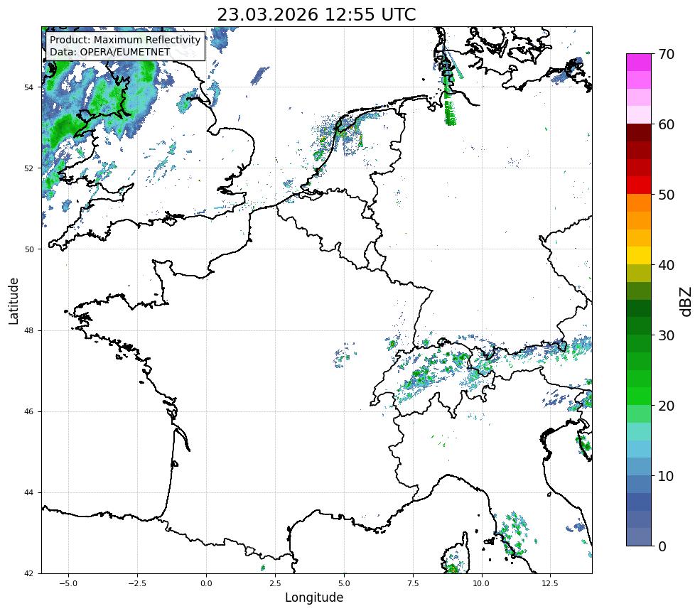Pick the orange swatch just below 50 dBZ
700x611 pixels.
coord(639,203)
